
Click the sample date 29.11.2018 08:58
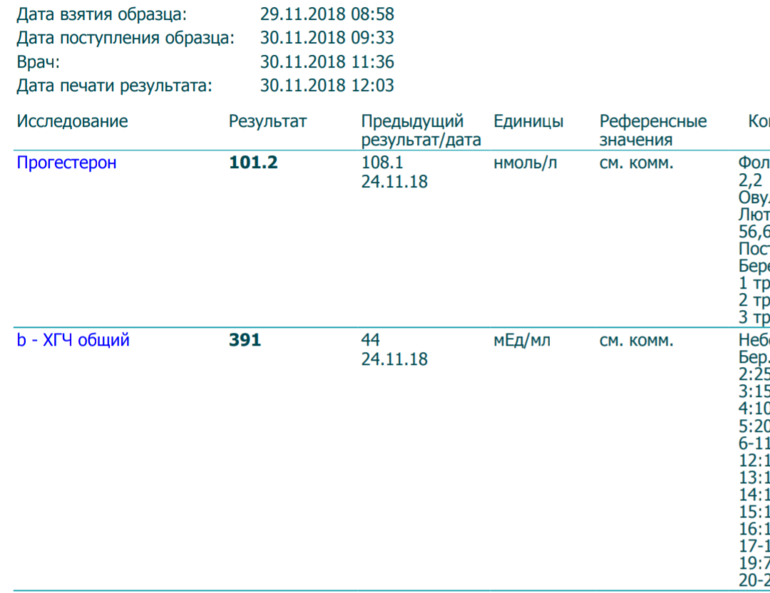pos(326,15)
